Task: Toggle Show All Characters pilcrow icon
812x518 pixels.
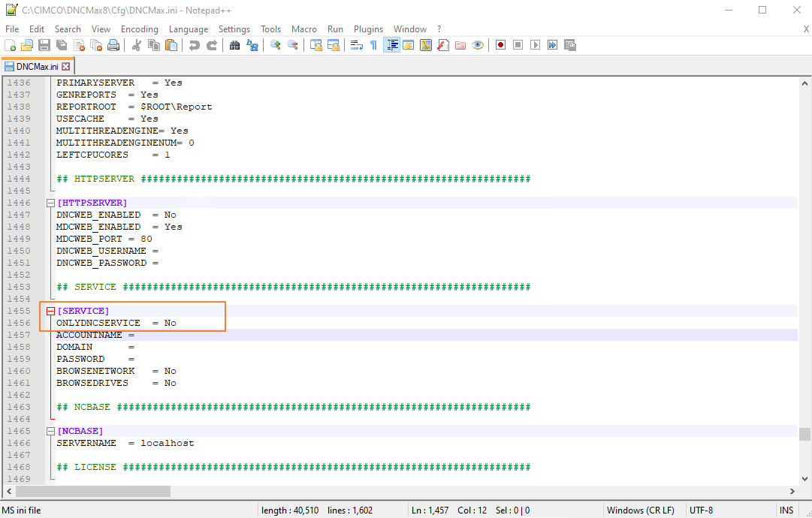Action: click(x=373, y=46)
